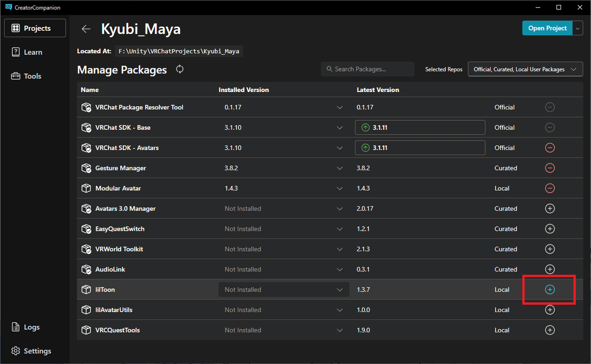The width and height of the screenshot is (591, 364).
Task: Click the EasyQuestSwitch package icon
Action: click(86, 229)
